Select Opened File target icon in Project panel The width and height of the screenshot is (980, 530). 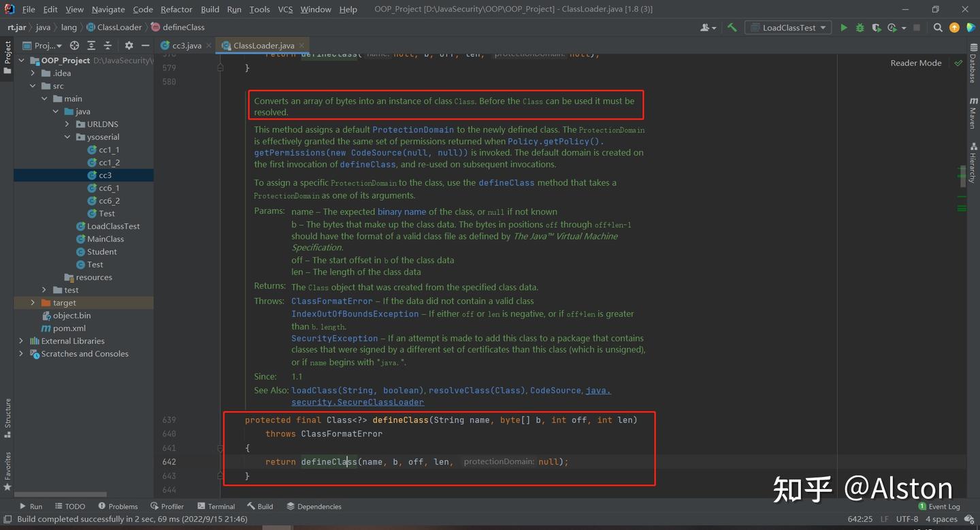(x=74, y=46)
